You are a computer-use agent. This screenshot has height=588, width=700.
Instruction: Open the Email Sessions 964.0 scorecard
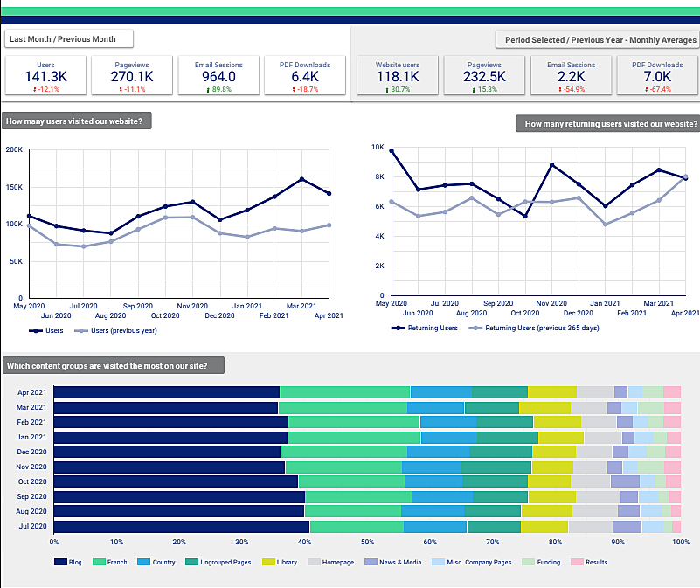[x=218, y=76]
